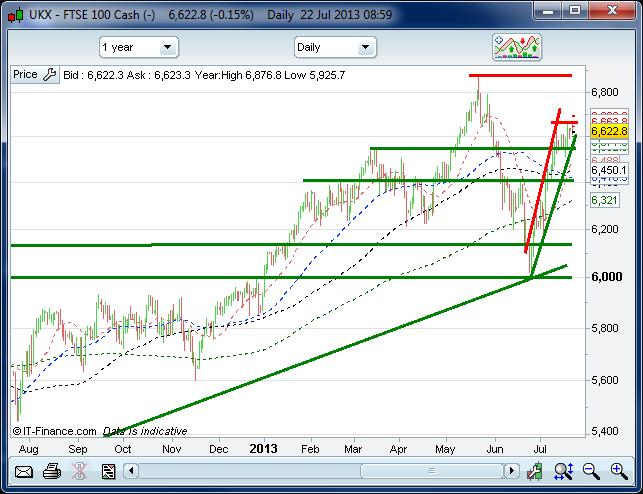Screen dimensions: 643x494
Task: Click the IT-Finance.com copyright text
Action: 55,431
